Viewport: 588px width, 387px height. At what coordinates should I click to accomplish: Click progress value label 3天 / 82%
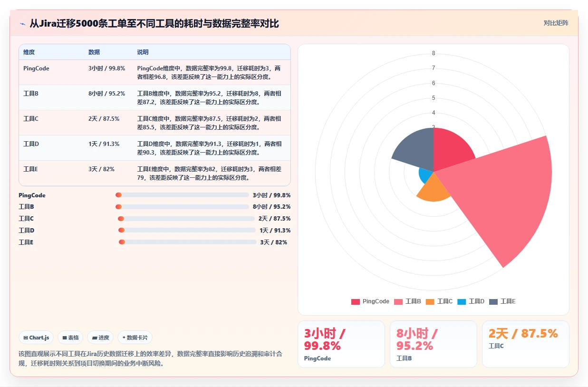pos(273,242)
